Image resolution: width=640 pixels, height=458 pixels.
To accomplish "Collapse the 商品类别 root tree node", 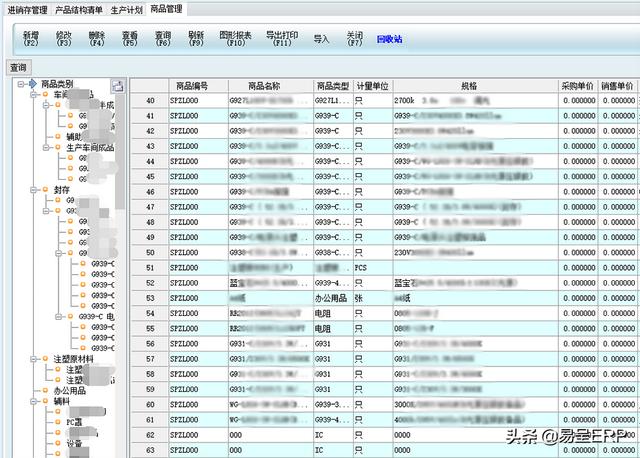I will [19, 84].
